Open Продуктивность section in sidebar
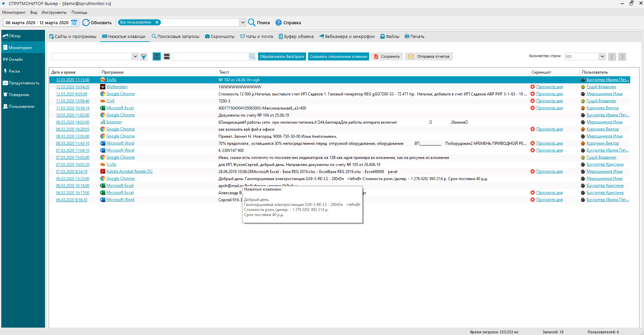The width and height of the screenshot is (644, 335). click(x=23, y=83)
